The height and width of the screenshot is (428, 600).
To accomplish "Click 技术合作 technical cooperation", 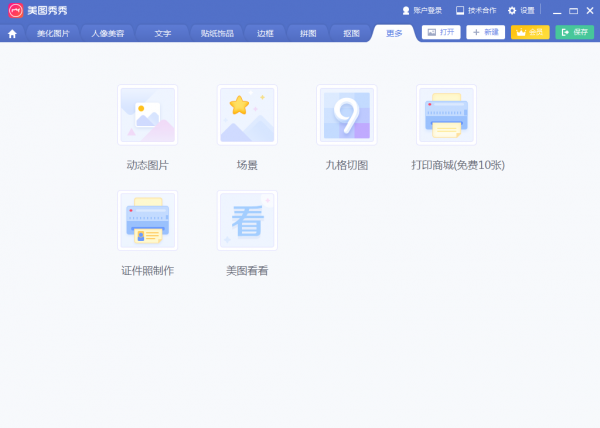I will click(x=476, y=10).
